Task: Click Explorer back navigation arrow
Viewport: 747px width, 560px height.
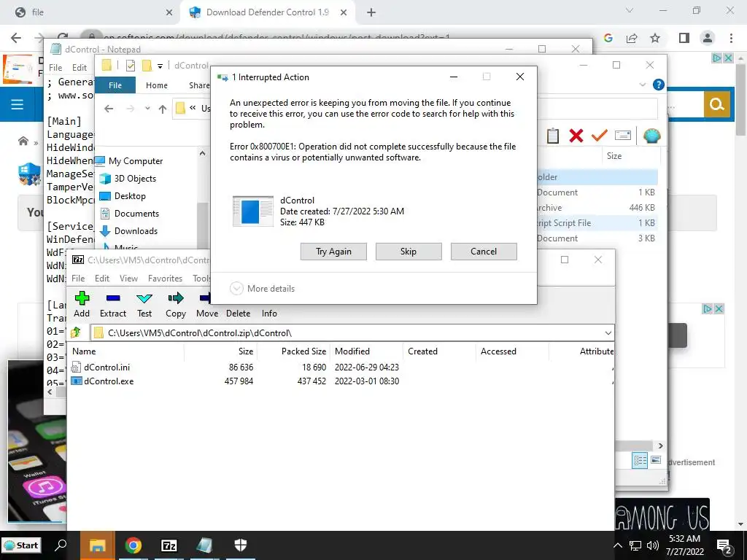Action: pyautogui.click(x=109, y=109)
